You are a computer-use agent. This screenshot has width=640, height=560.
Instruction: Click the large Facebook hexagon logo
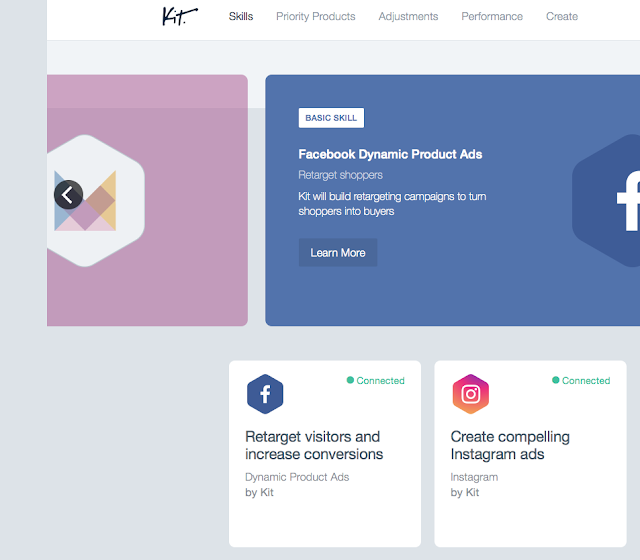(x=606, y=200)
